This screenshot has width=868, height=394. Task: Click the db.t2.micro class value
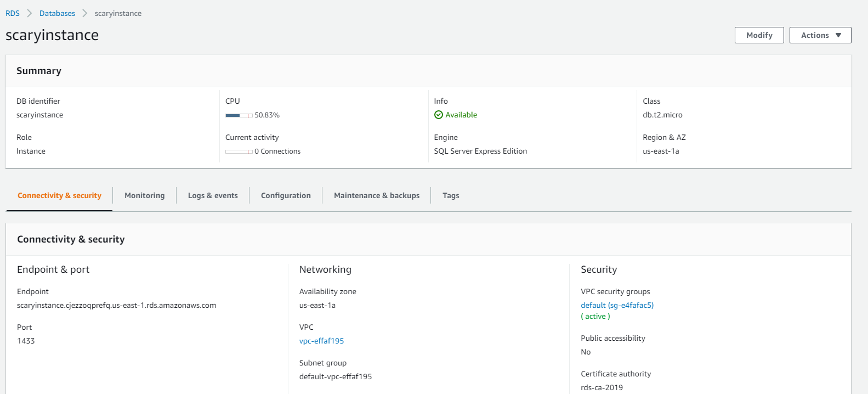[662, 115]
